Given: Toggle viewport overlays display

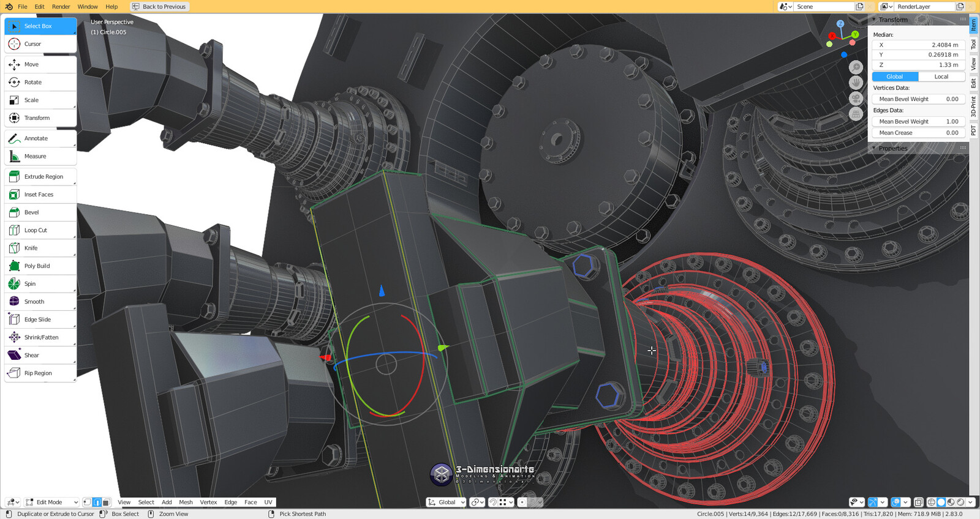Looking at the screenshot, I should click(895, 502).
